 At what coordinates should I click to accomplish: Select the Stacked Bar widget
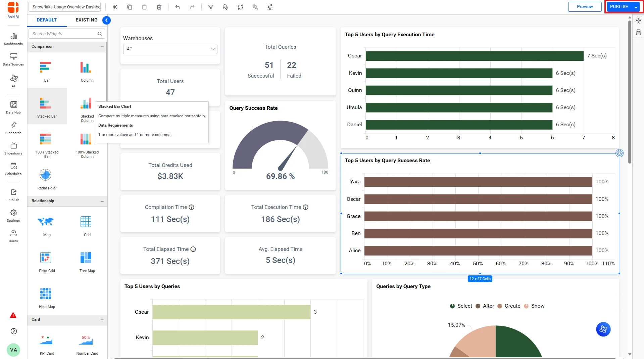47,107
